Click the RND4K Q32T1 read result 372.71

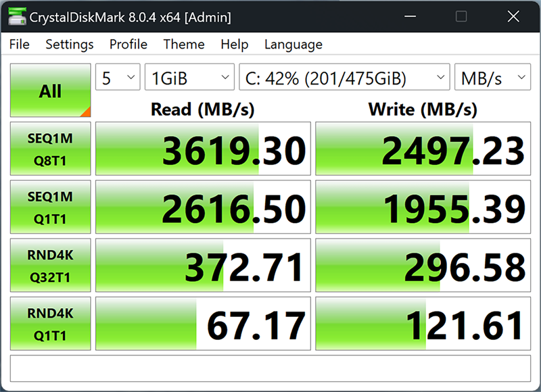pos(203,265)
